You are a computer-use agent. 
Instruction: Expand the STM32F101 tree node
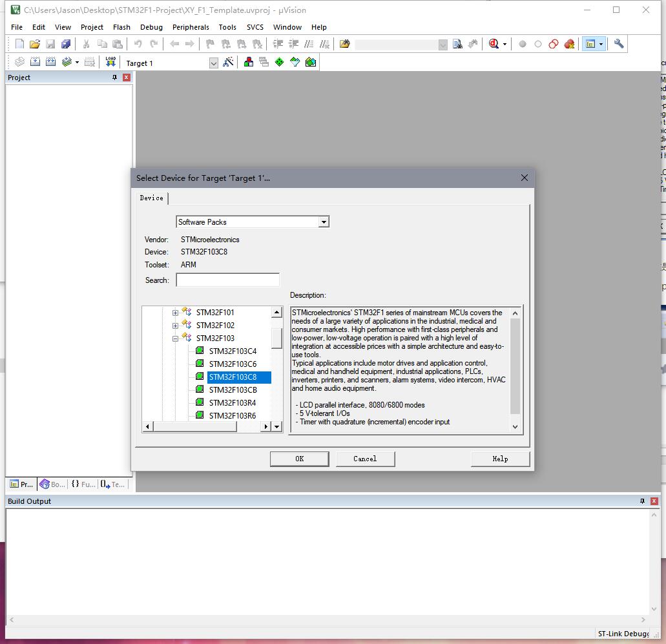tap(175, 313)
